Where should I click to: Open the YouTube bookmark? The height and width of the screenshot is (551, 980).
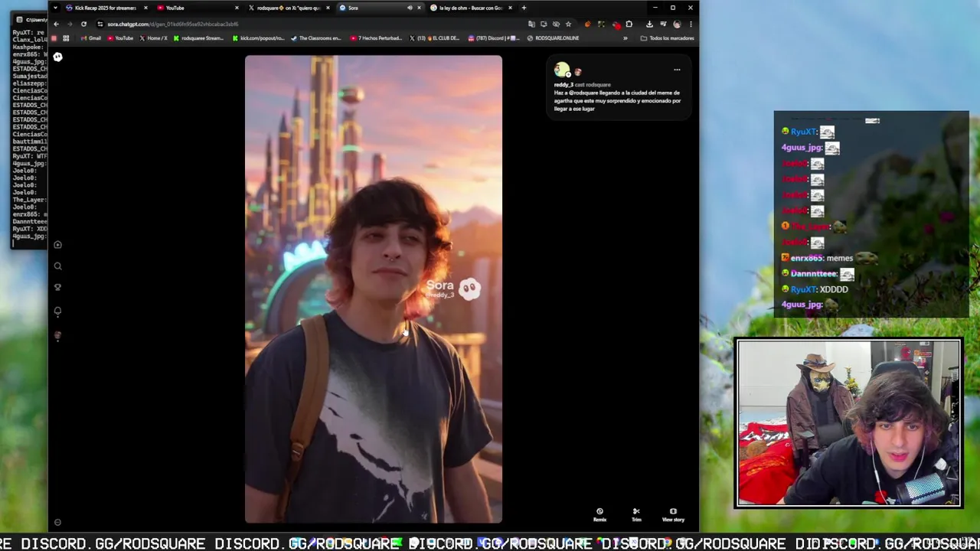tap(120, 38)
